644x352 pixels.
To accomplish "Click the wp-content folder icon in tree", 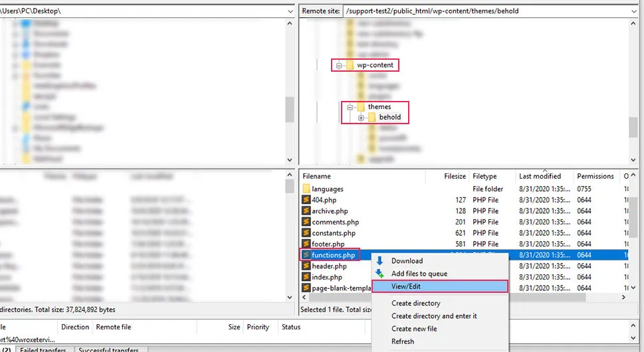I will coord(350,65).
